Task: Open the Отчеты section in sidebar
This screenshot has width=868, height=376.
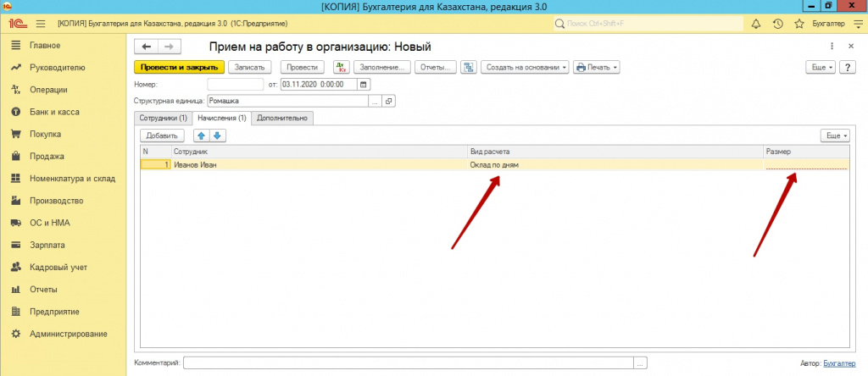Action: (x=43, y=289)
